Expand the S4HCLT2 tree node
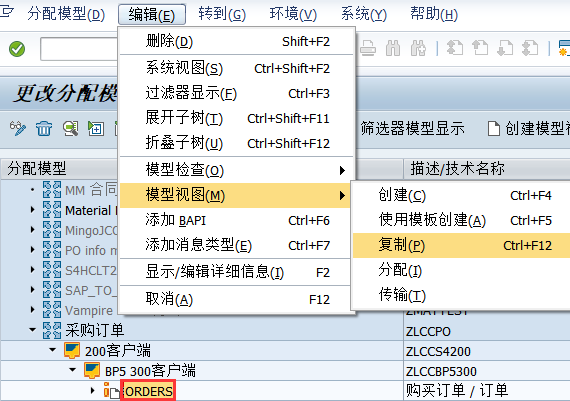Image resolution: width=570 pixels, height=401 pixels. coord(33,270)
